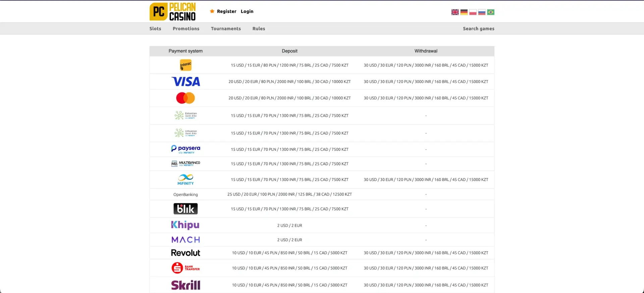Click the Mastercard payment logo
644x293 pixels.
pyautogui.click(x=185, y=98)
